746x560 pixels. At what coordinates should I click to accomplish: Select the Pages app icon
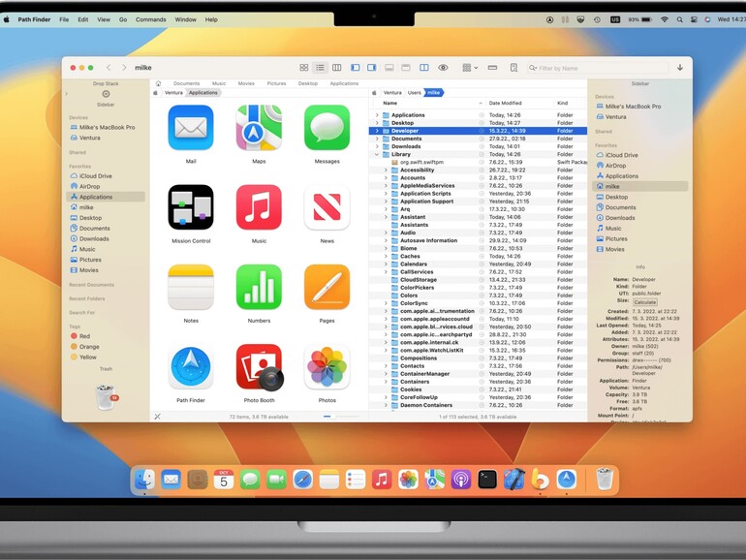pos(326,287)
